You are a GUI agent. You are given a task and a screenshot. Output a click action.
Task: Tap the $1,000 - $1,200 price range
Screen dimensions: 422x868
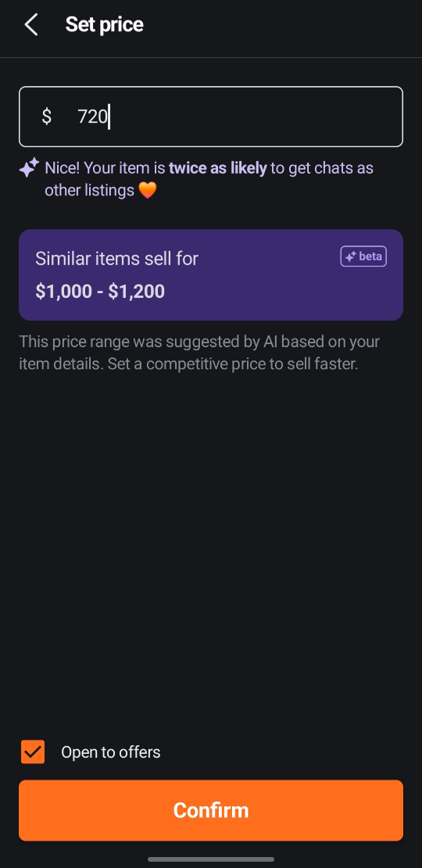pyautogui.click(x=100, y=291)
